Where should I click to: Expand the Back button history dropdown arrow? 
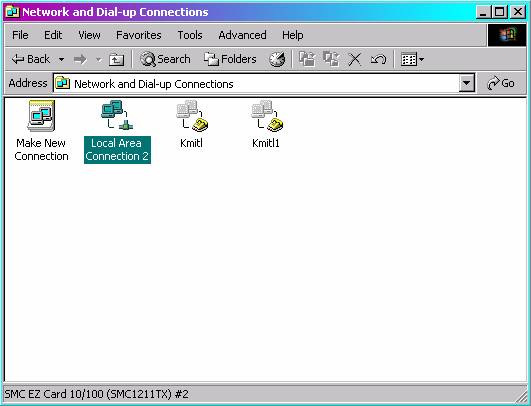coord(61,60)
